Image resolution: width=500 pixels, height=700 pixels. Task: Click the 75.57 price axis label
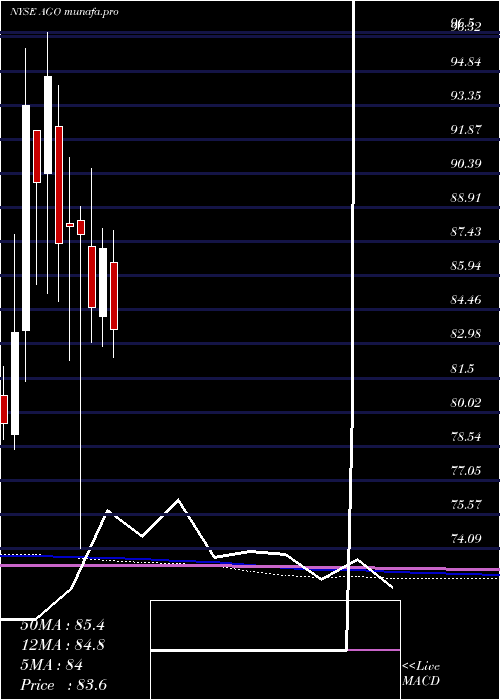pyautogui.click(x=466, y=504)
